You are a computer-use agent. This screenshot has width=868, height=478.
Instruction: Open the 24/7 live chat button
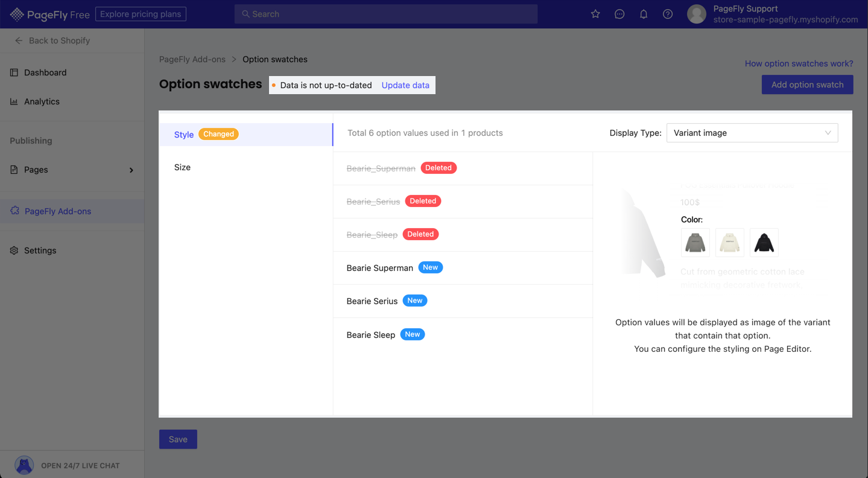pyautogui.click(x=72, y=465)
